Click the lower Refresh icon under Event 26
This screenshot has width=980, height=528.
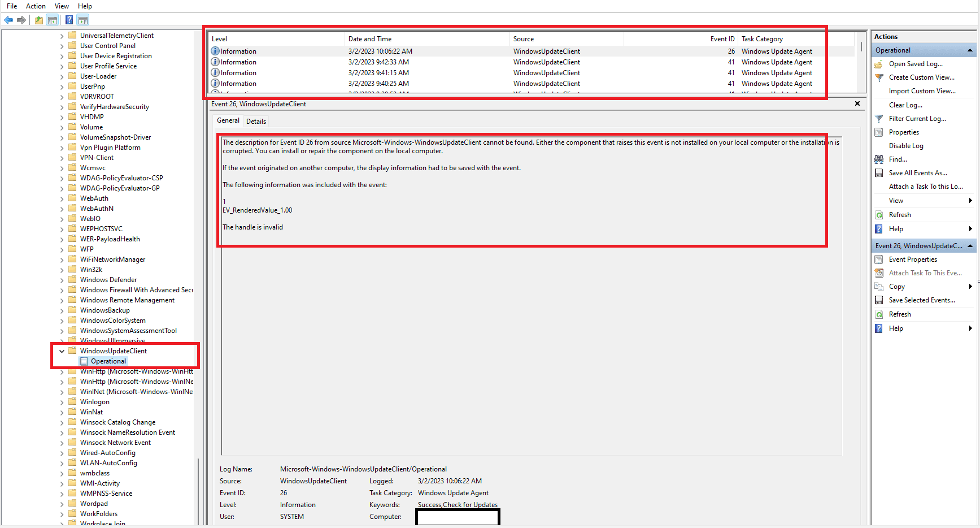[x=879, y=314]
